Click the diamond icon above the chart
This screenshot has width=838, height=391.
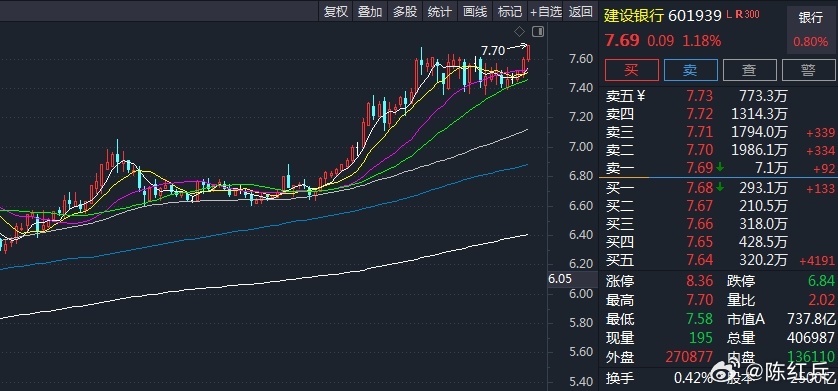[x=519, y=32]
